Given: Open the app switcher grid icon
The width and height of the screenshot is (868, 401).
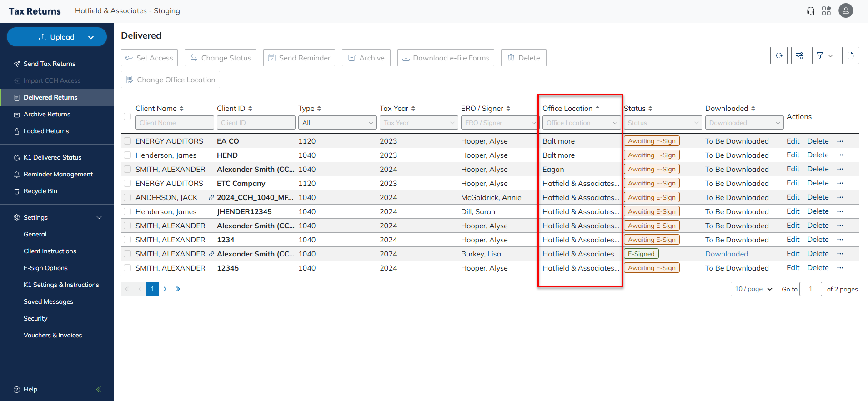Looking at the screenshot, I should [826, 11].
